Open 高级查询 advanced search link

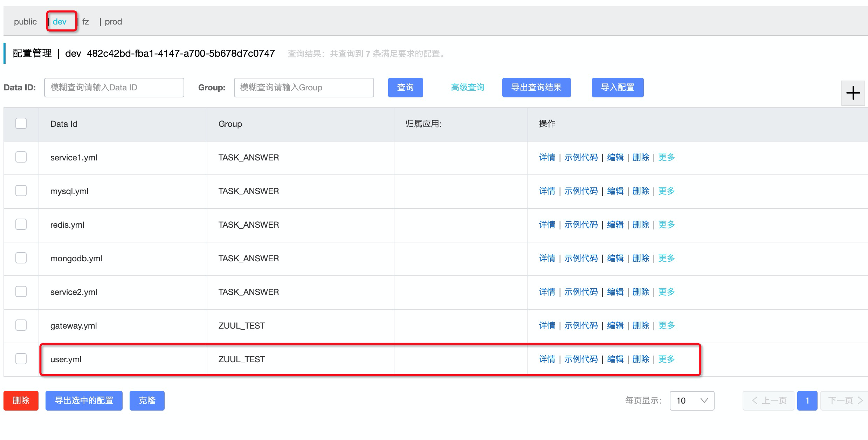click(x=467, y=88)
